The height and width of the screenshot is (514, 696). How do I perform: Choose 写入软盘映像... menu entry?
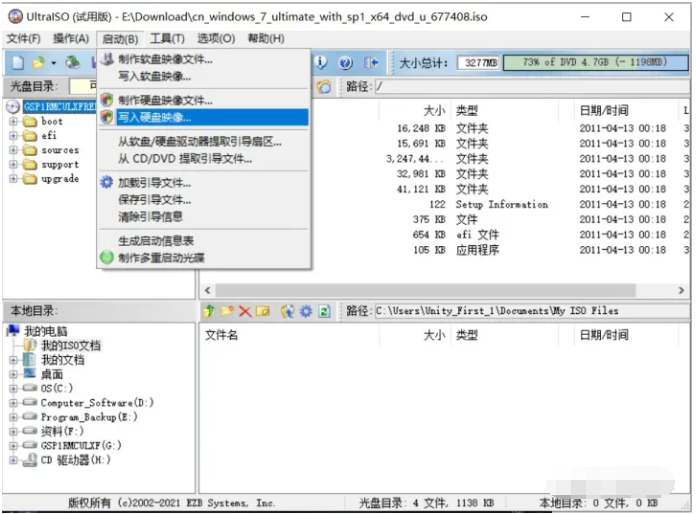point(204,76)
